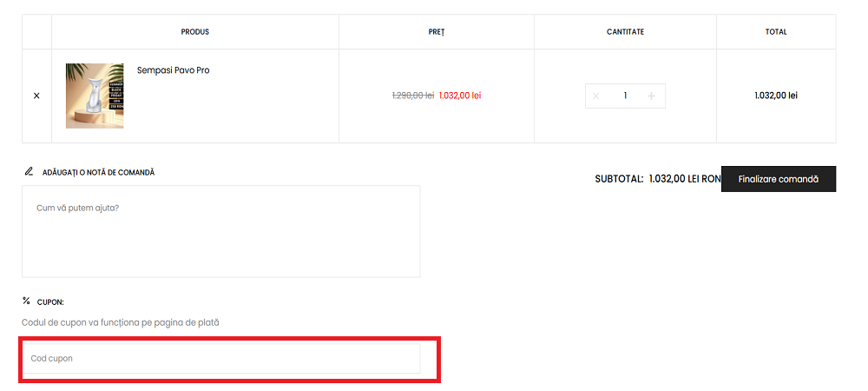Screen dimensions: 868x391
Task: Click the PRODUS column header
Action: point(194,32)
